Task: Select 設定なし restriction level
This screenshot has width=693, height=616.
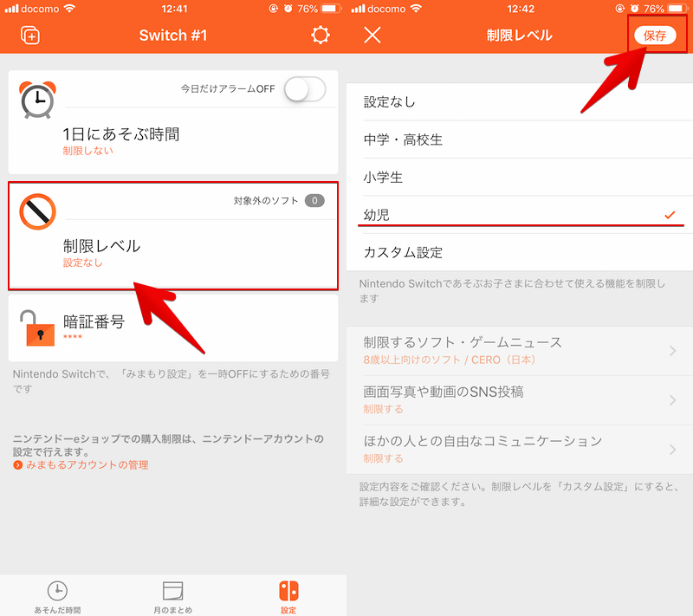Action: point(520,102)
